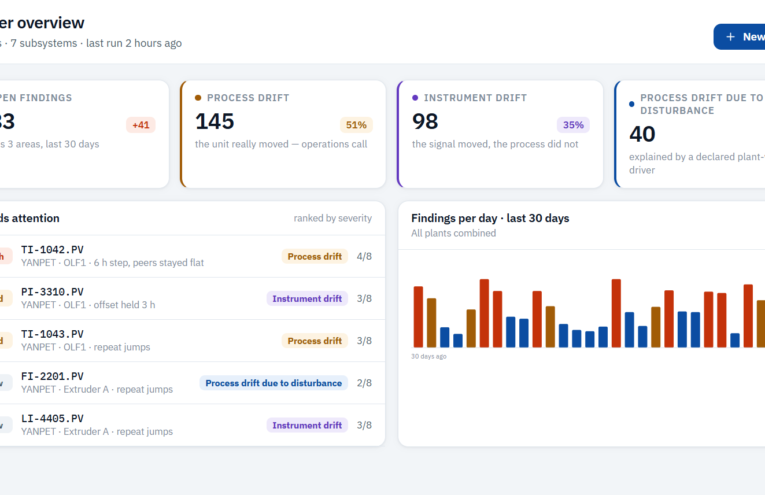The image size is (765, 495).
Task: Open the Process Drift 145 card
Action: pyautogui.click(x=283, y=134)
